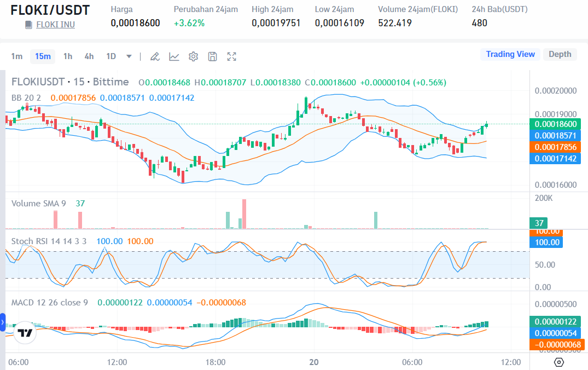The height and width of the screenshot is (370, 588).
Task: Switch to the 4h timeframe
Action: point(89,56)
